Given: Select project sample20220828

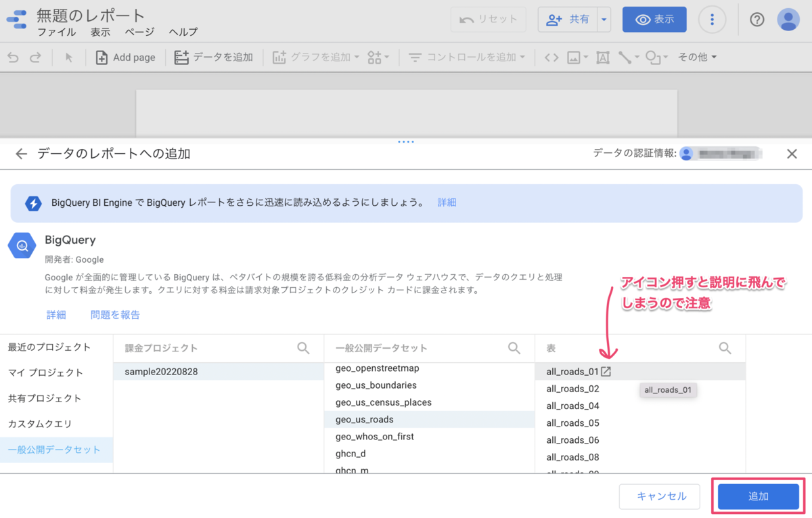Looking at the screenshot, I should click(219, 371).
